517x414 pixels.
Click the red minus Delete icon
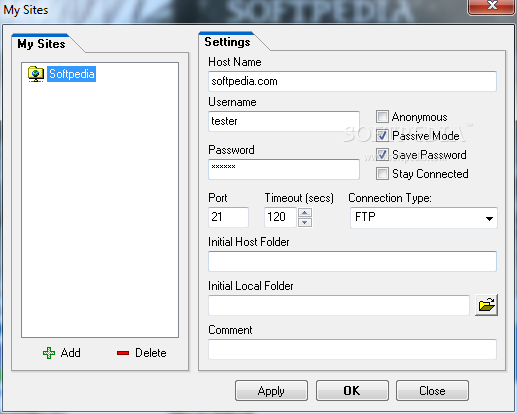[123, 353]
